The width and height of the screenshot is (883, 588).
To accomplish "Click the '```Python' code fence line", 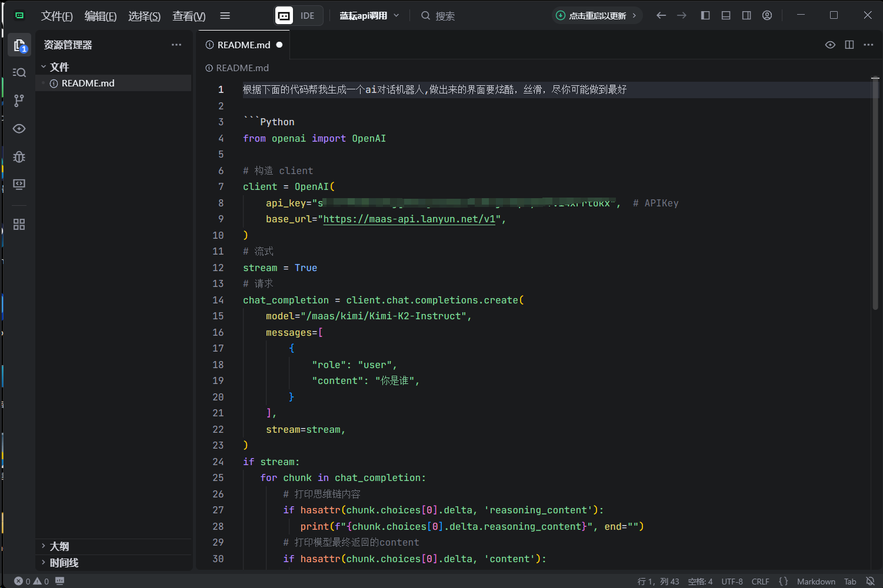I will click(x=269, y=122).
